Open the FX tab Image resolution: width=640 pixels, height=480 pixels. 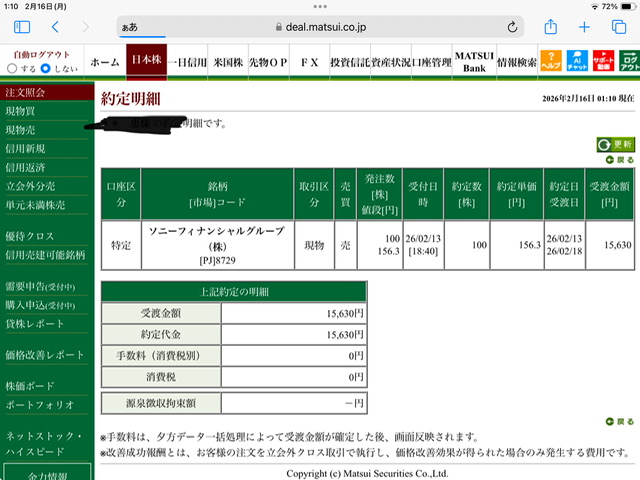(309, 62)
